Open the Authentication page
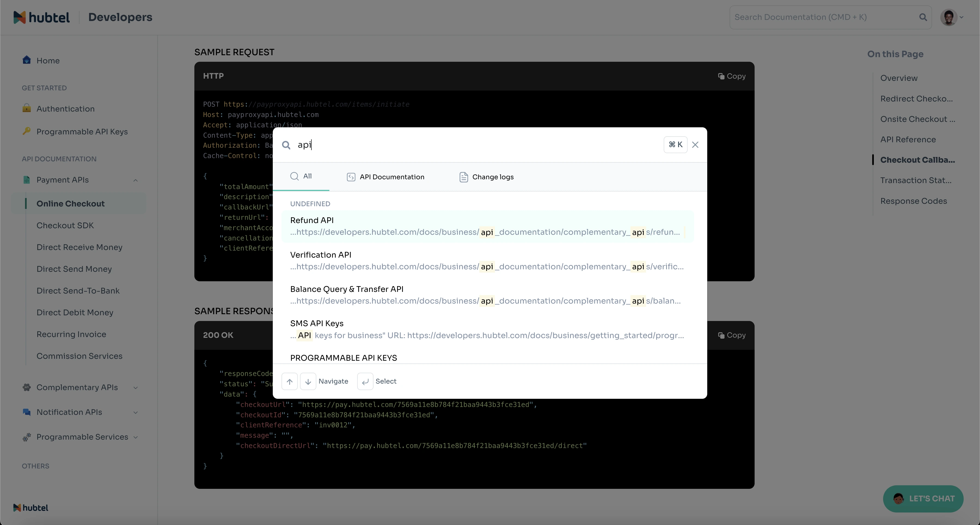 (x=65, y=109)
